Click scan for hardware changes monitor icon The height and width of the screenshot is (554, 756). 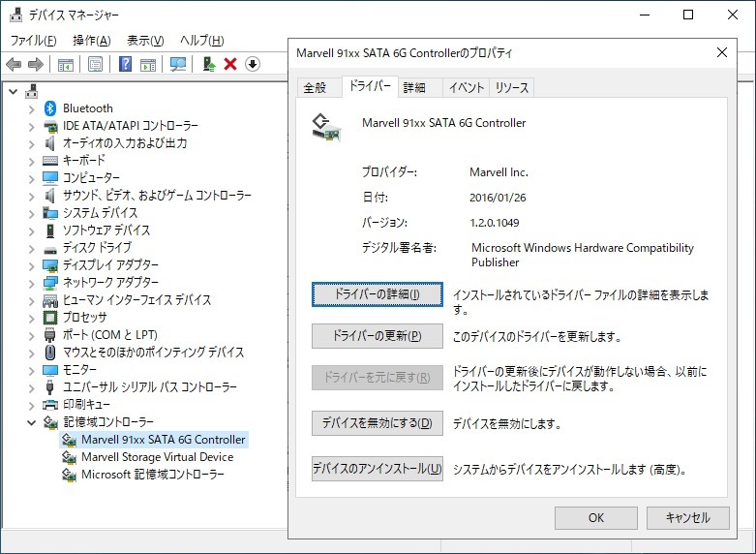[178, 64]
